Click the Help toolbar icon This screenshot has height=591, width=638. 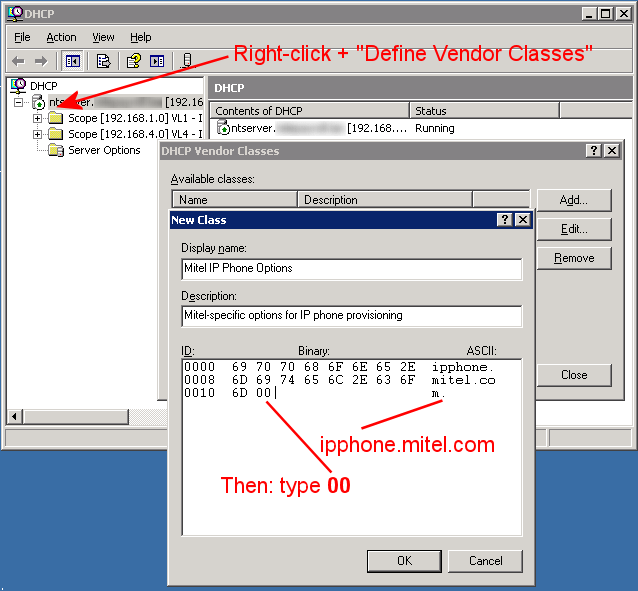134,61
